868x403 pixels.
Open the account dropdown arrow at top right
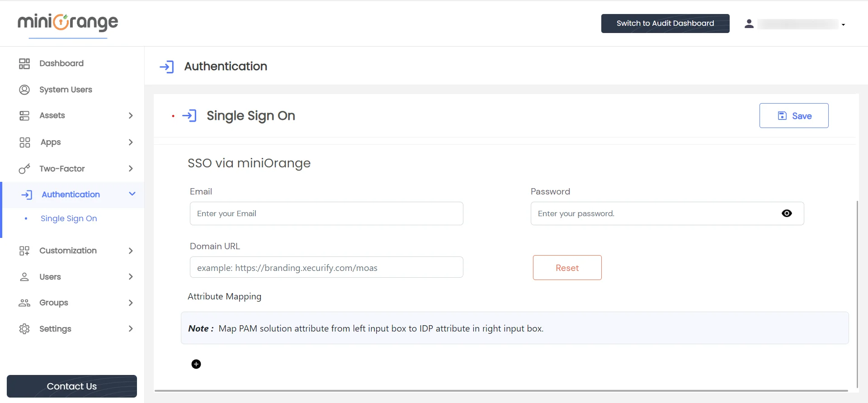[843, 25]
